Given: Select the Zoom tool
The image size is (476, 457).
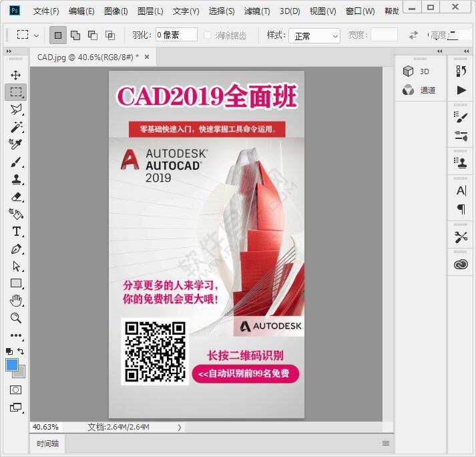Looking at the screenshot, I should click(16, 318).
